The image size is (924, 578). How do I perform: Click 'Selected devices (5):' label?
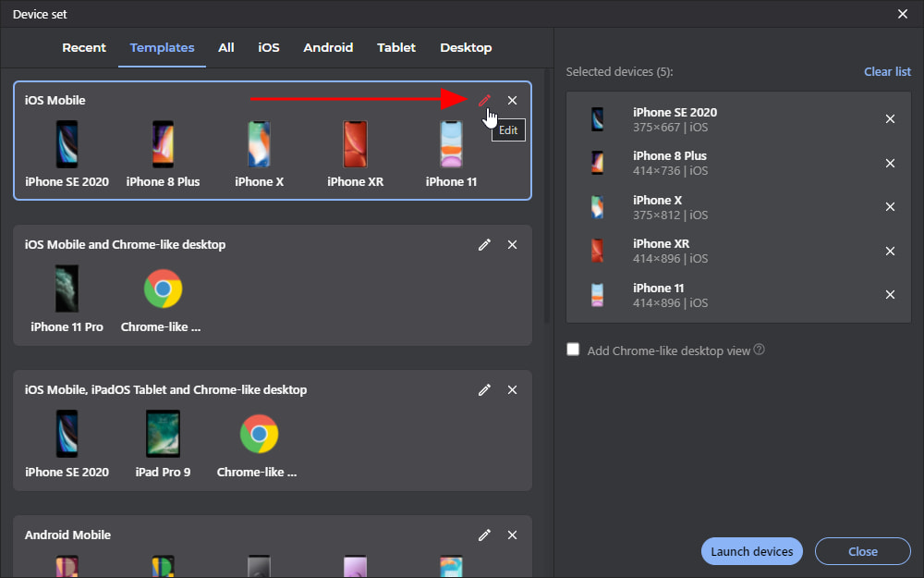coord(619,72)
